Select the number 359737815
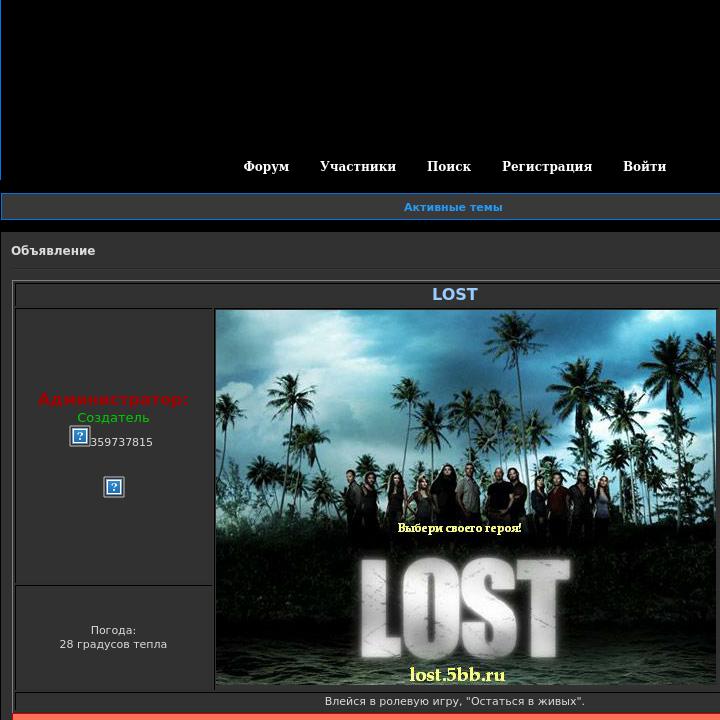The width and height of the screenshot is (720, 720). (x=121, y=442)
